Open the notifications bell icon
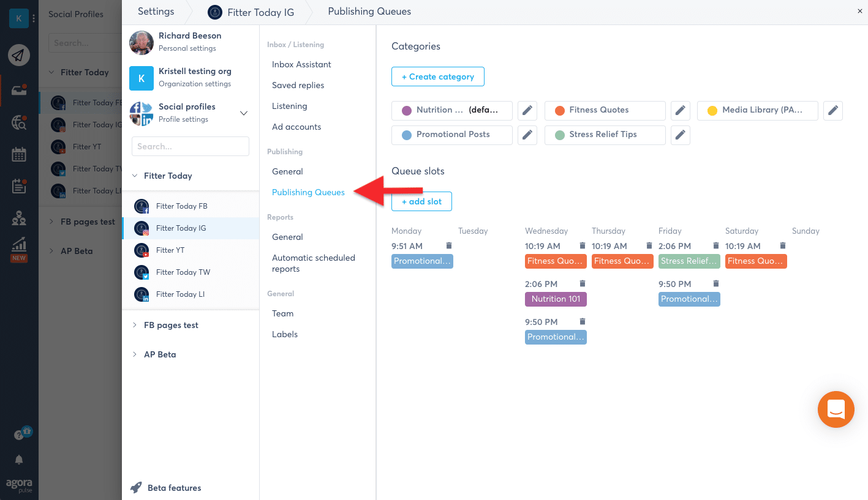Screen dimensions: 868x500 (x=19, y=460)
